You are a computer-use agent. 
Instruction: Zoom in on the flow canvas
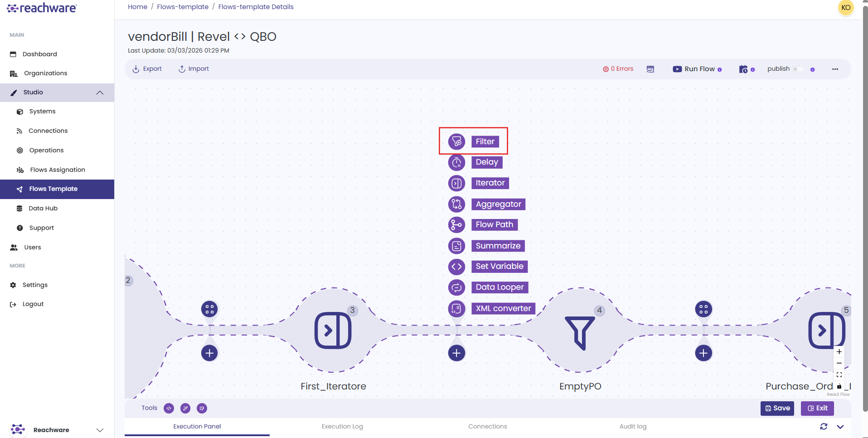pyautogui.click(x=839, y=351)
